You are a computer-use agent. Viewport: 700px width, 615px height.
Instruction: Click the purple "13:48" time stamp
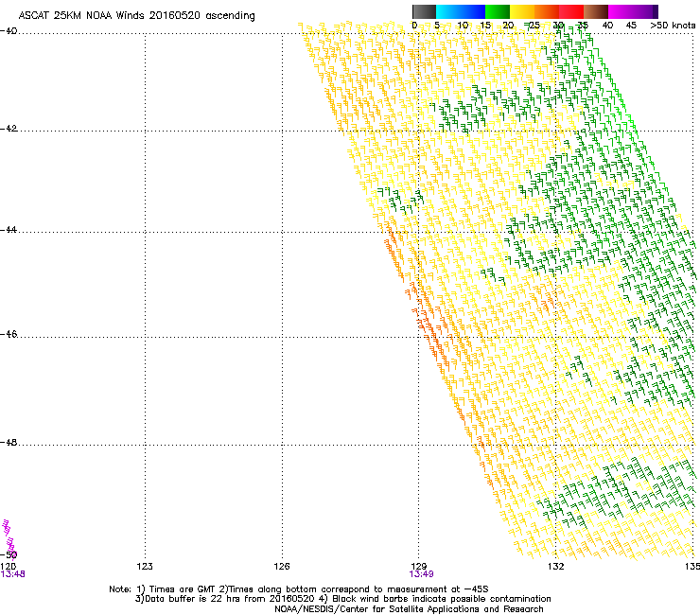pos(12,574)
